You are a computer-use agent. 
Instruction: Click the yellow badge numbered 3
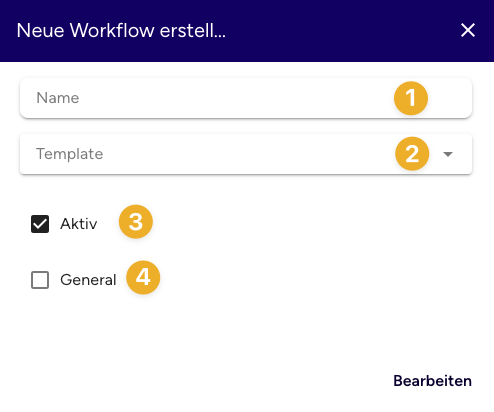[x=136, y=222]
